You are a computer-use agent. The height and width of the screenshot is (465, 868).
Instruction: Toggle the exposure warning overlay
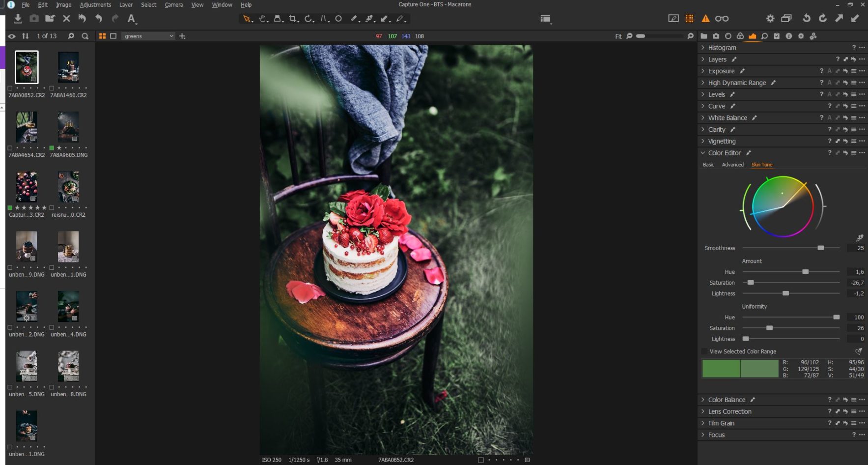(x=706, y=18)
